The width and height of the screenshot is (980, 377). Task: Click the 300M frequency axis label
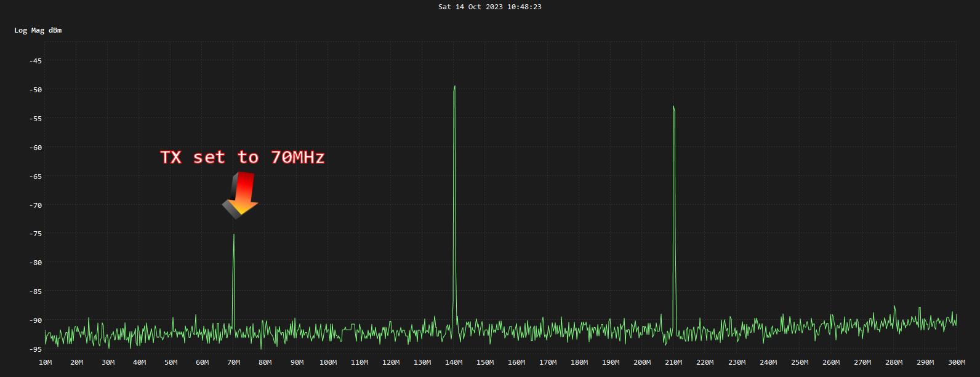957,362
